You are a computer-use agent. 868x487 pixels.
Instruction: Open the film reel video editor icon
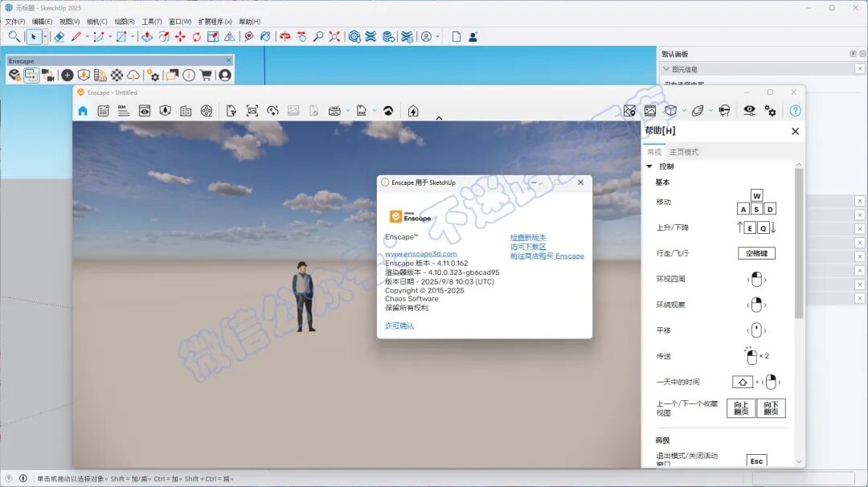coord(207,111)
